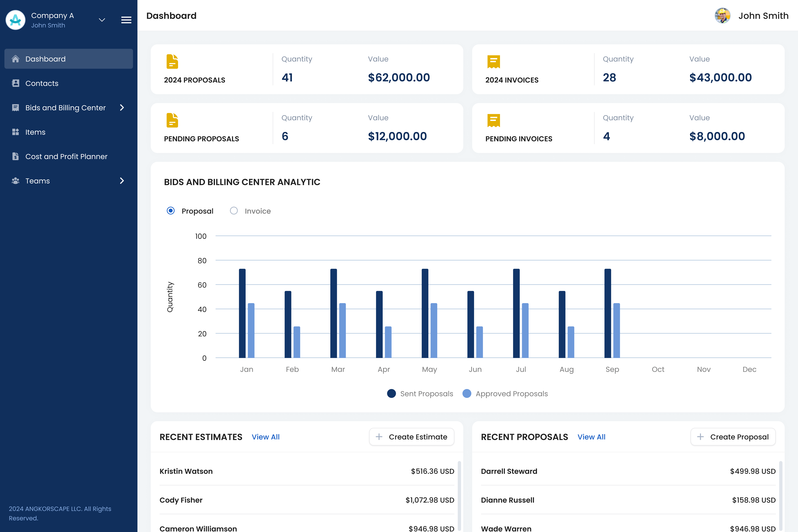
Task: Click the Pending Invoices receipt icon
Action: 494,120
